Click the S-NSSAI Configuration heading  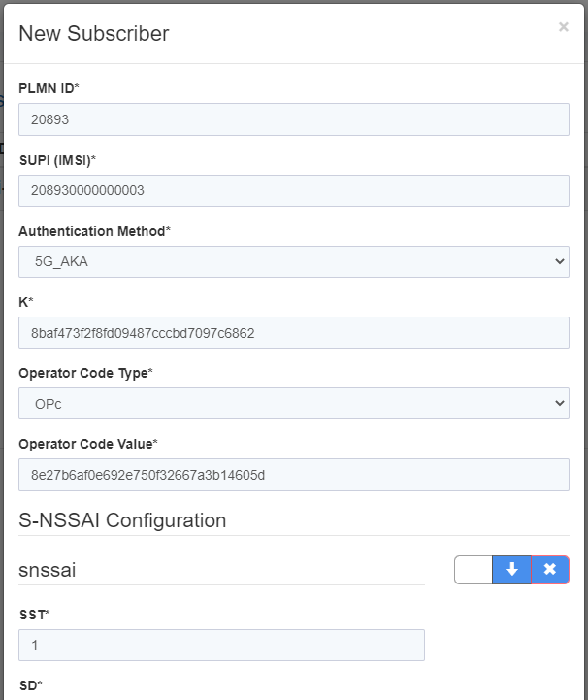[x=122, y=520]
